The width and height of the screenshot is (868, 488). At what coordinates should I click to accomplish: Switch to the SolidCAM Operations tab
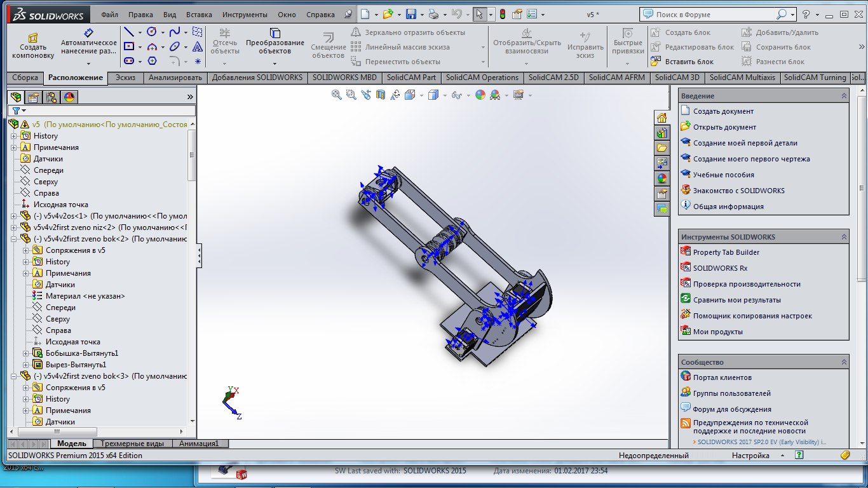pos(482,78)
